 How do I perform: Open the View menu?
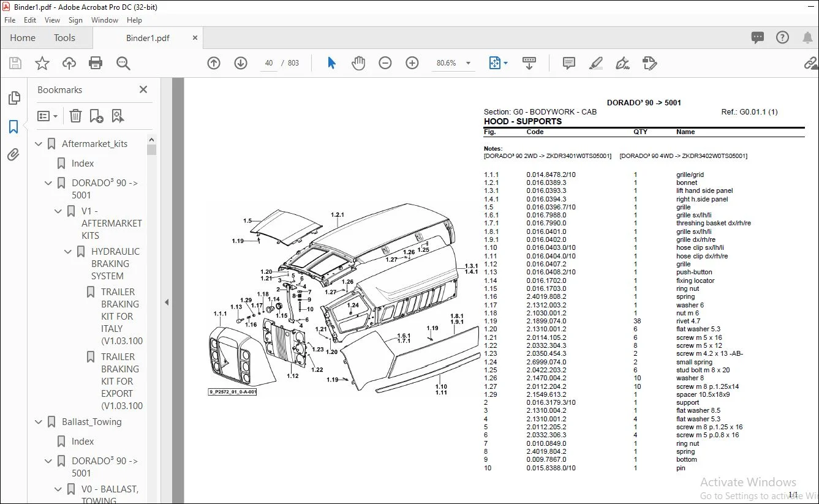[x=52, y=20]
